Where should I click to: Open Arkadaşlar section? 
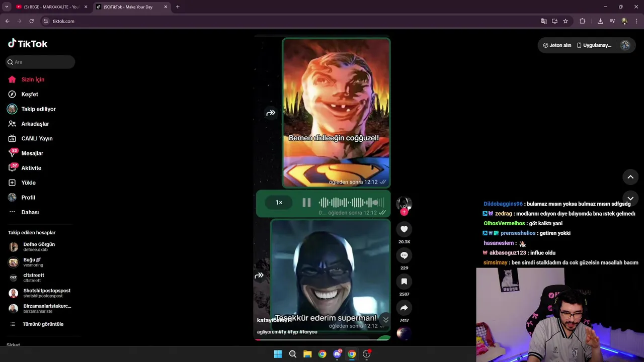coord(35,124)
